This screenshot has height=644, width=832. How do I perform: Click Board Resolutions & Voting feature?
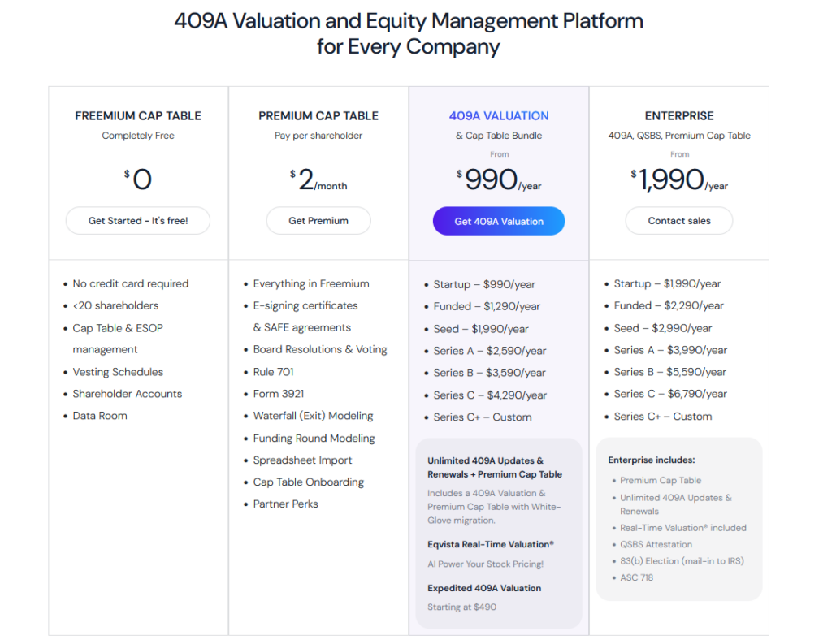tap(320, 349)
